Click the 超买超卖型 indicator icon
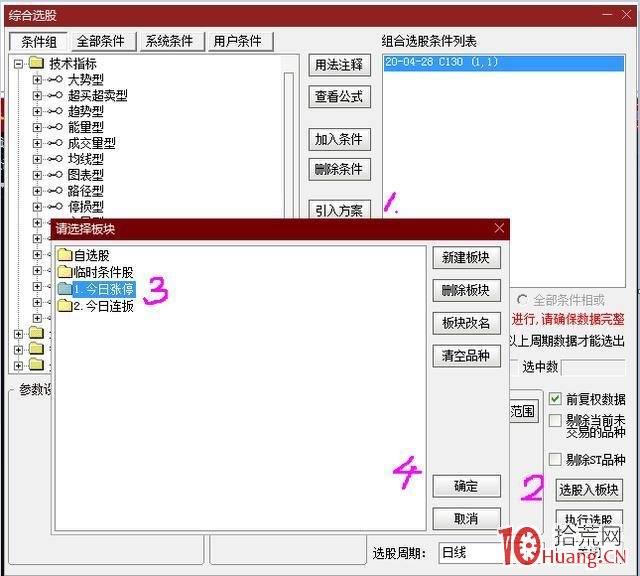Viewport: 640px width, 576px height. click(x=56, y=96)
